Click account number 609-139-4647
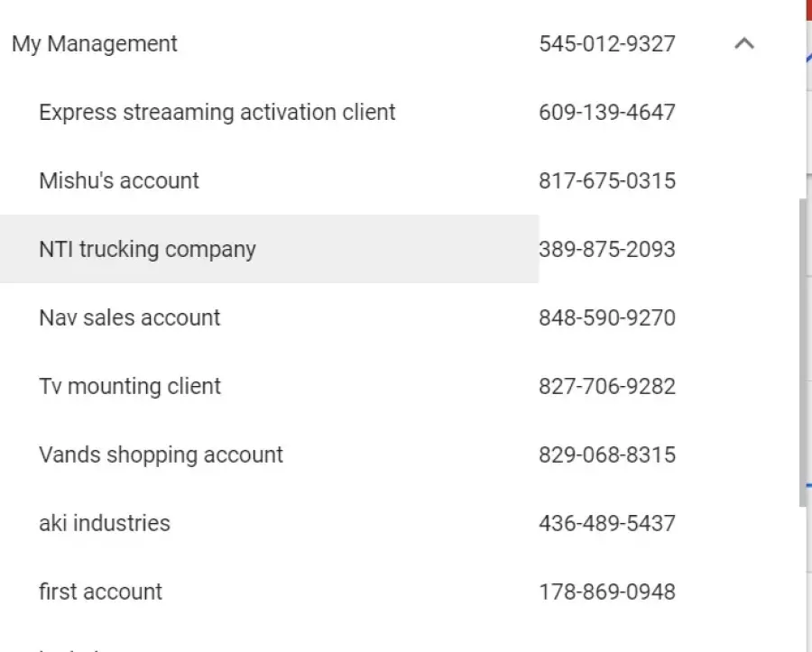Screen dimensions: 812x652 606,113
